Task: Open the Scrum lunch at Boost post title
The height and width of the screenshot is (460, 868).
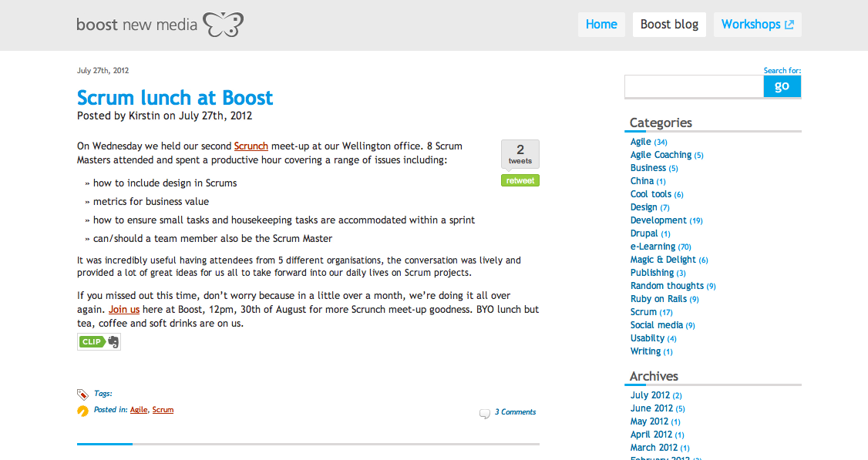Action: (x=175, y=97)
